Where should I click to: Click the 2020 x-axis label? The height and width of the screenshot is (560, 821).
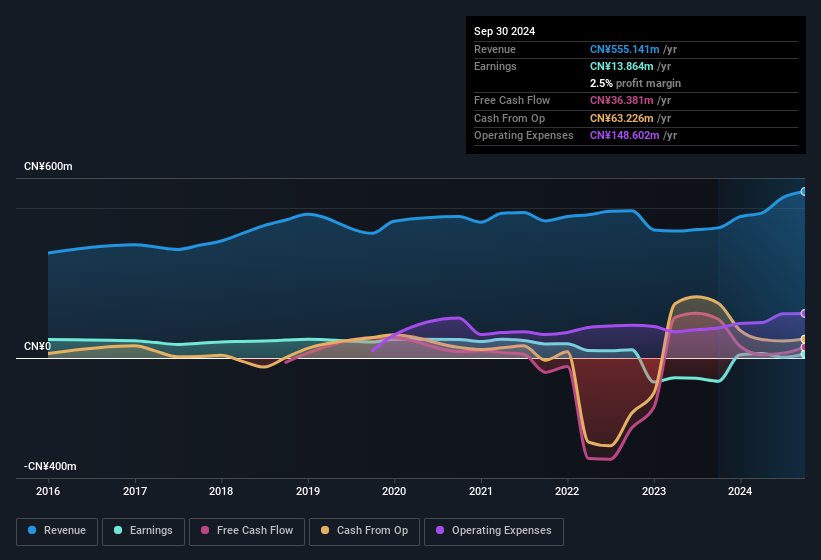pos(394,491)
